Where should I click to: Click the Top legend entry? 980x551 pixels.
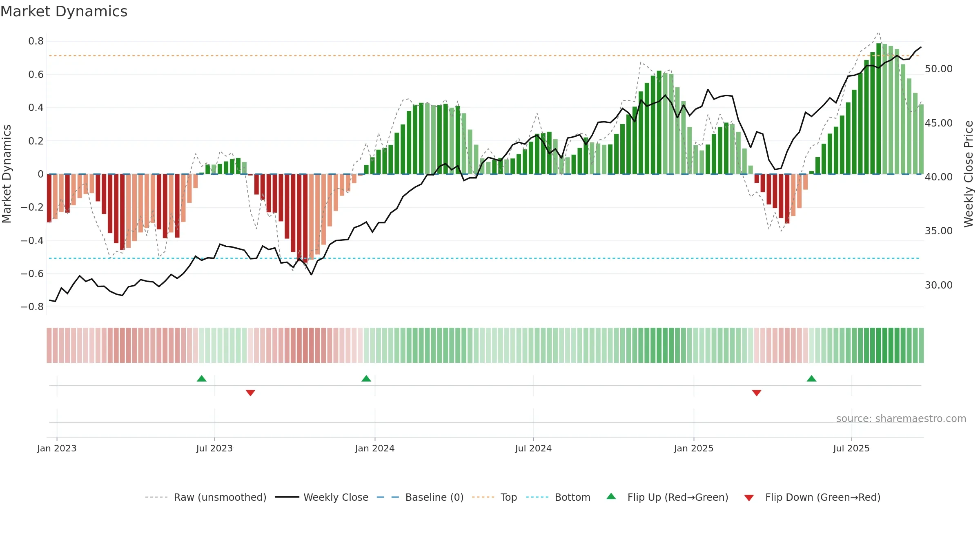point(494,497)
